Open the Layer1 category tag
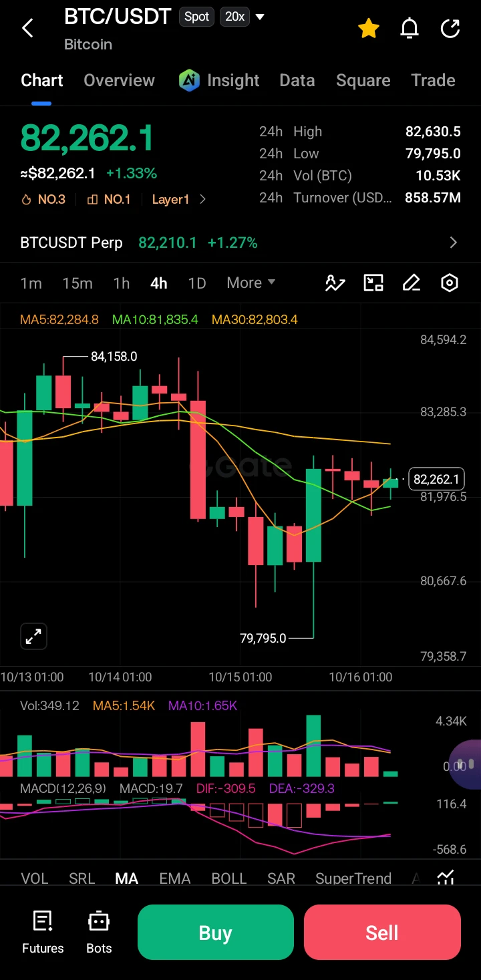Image resolution: width=481 pixels, height=980 pixels. (170, 199)
